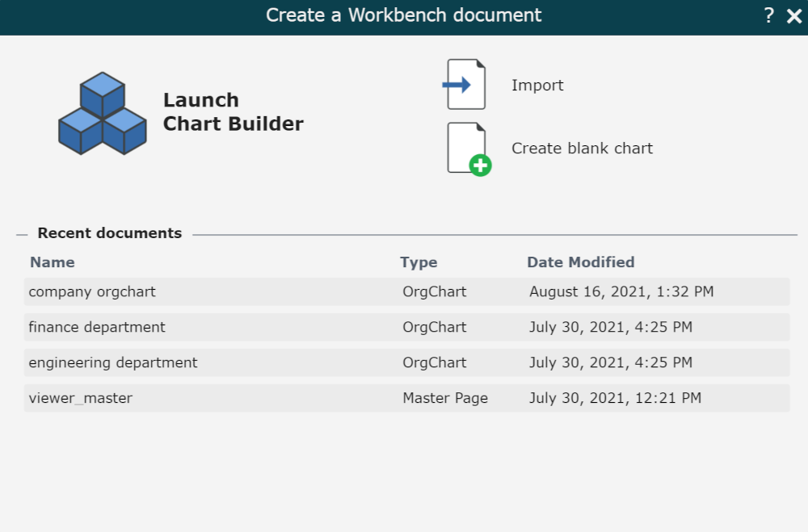Open the engineering department document
Image resolution: width=808 pixels, height=532 pixels.
pyautogui.click(x=113, y=363)
